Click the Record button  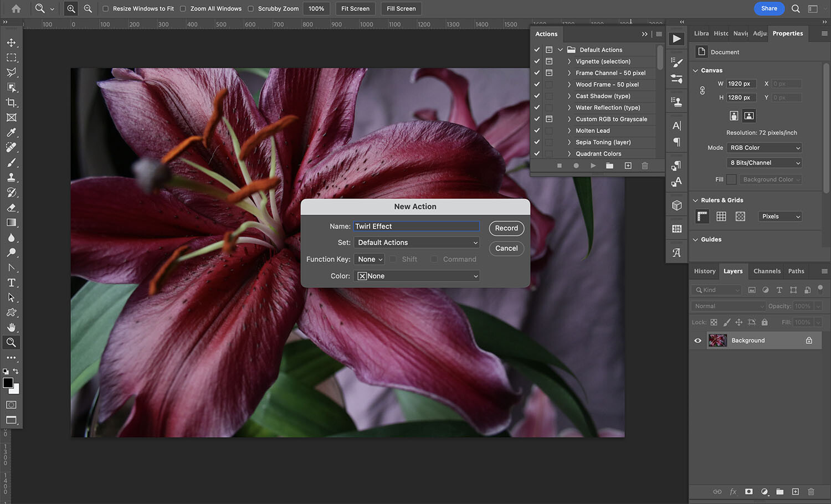(x=506, y=228)
